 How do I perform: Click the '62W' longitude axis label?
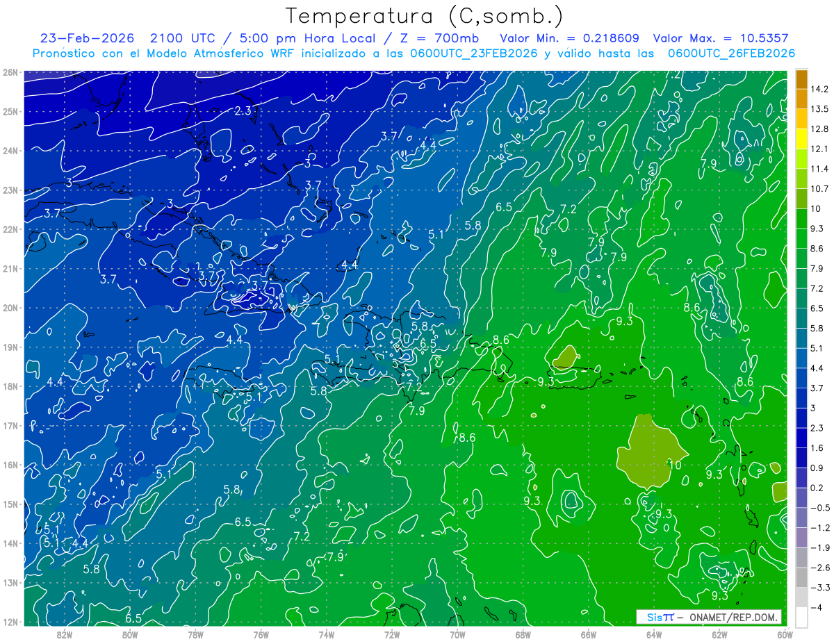(x=719, y=634)
